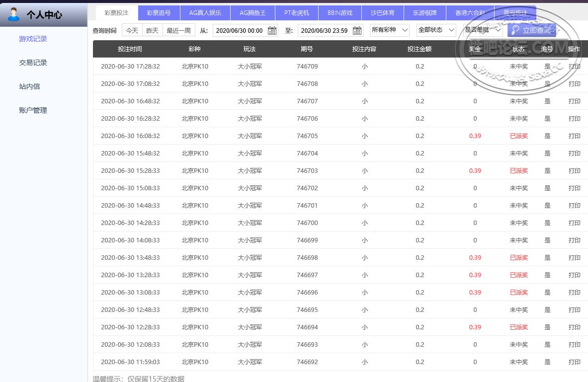
Task: Click 打印 for period 746702
Action: coord(574,188)
